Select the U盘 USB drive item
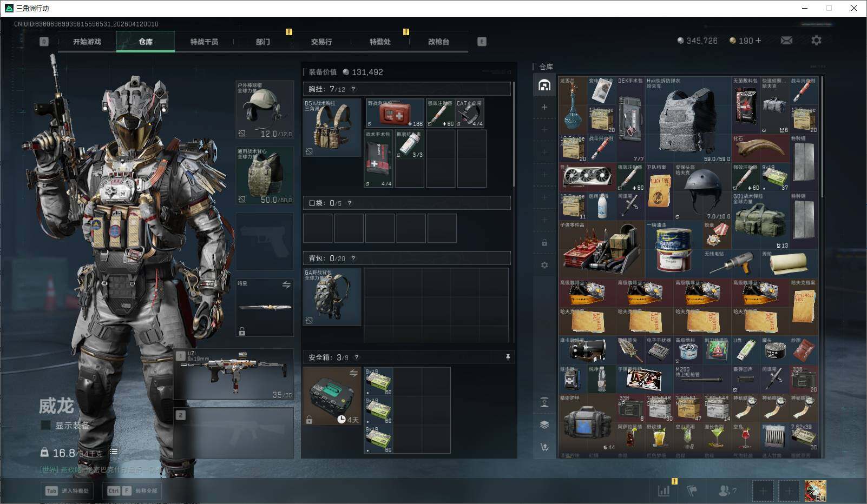 pos(746,350)
